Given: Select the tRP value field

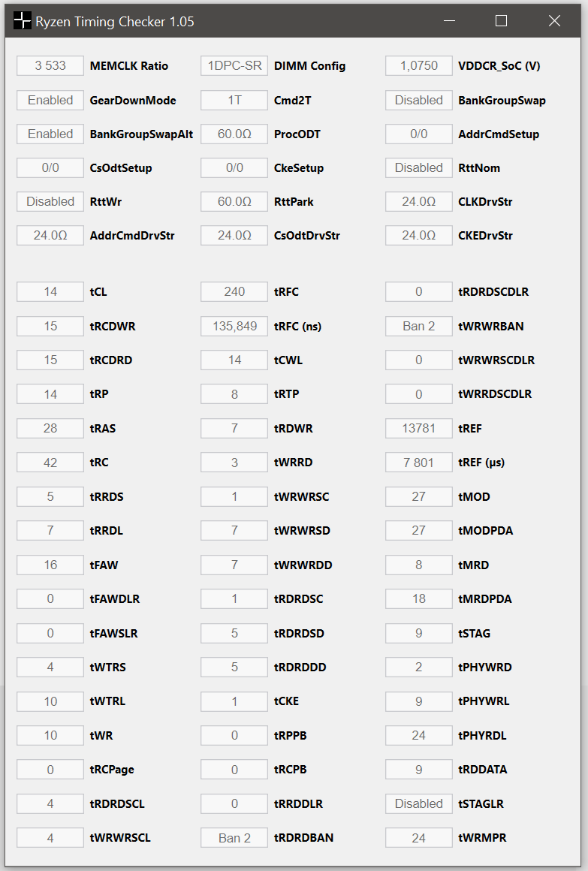Looking at the screenshot, I should coord(50,394).
